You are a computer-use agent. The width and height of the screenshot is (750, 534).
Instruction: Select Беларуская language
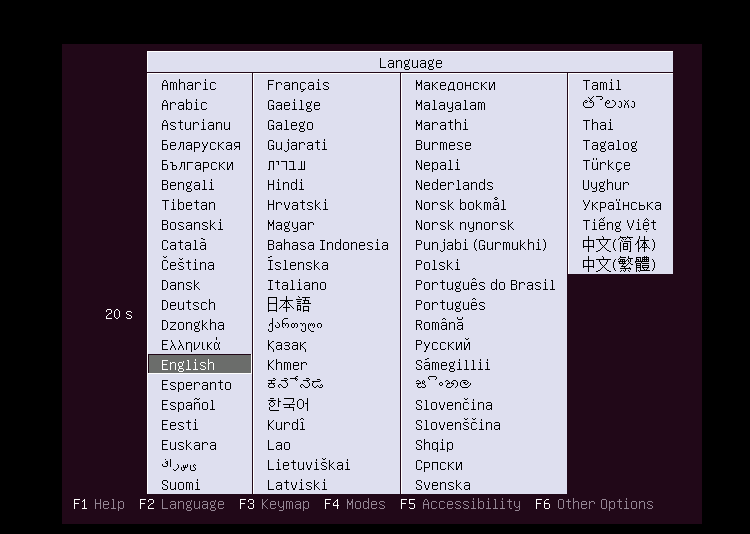(200, 145)
